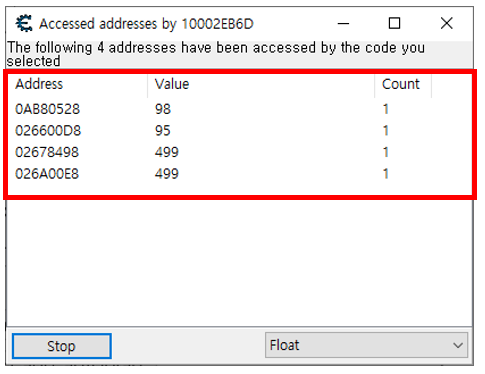Viewport: 485px width, 374px height.
Task: Click value 499 for address 02678498
Action: [167, 152]
